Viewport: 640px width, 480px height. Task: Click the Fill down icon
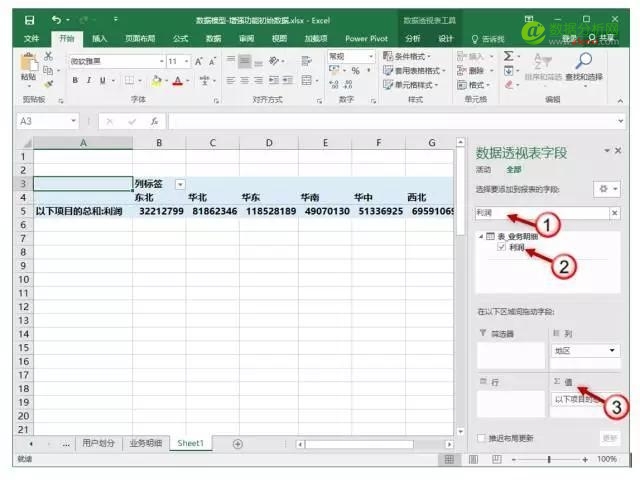[509, 71]
